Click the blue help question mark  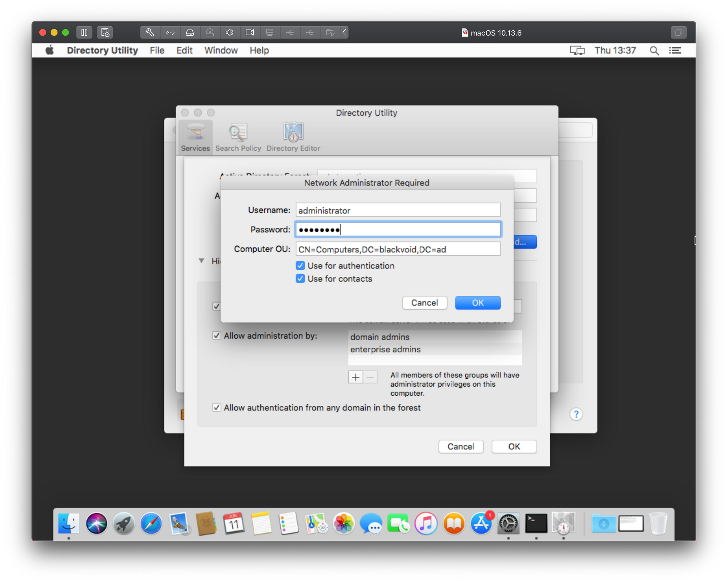(576, 414)
